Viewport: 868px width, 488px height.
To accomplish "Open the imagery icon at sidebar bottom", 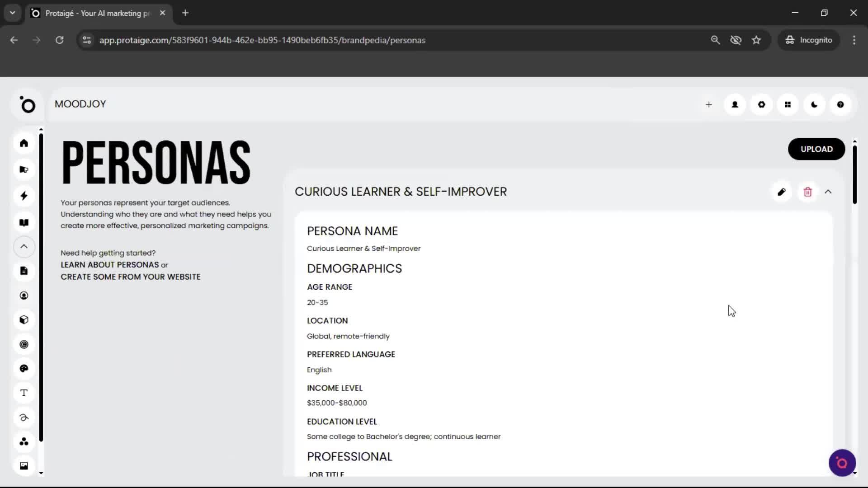I will pyautogui.click(x=24, y=465).
